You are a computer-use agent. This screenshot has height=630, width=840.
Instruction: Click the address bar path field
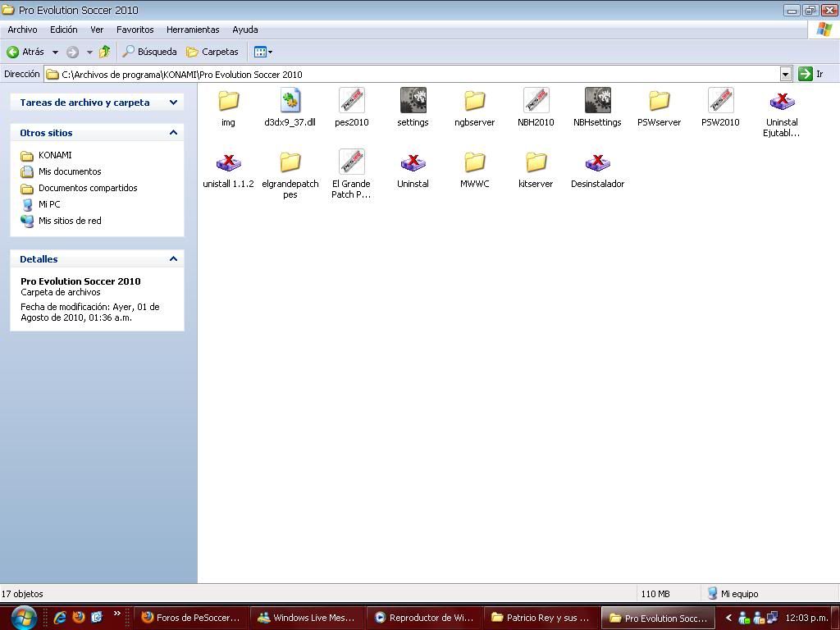tap(412, 75)
